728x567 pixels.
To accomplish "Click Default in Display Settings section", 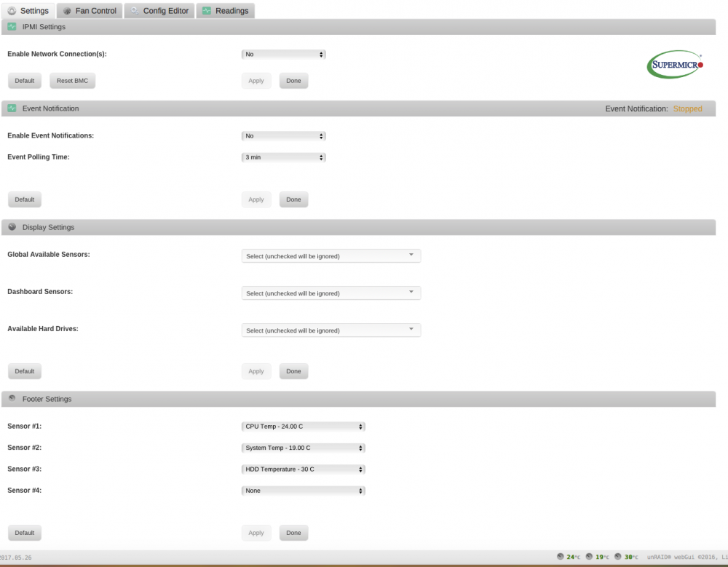I will click(x=25, y=371).
